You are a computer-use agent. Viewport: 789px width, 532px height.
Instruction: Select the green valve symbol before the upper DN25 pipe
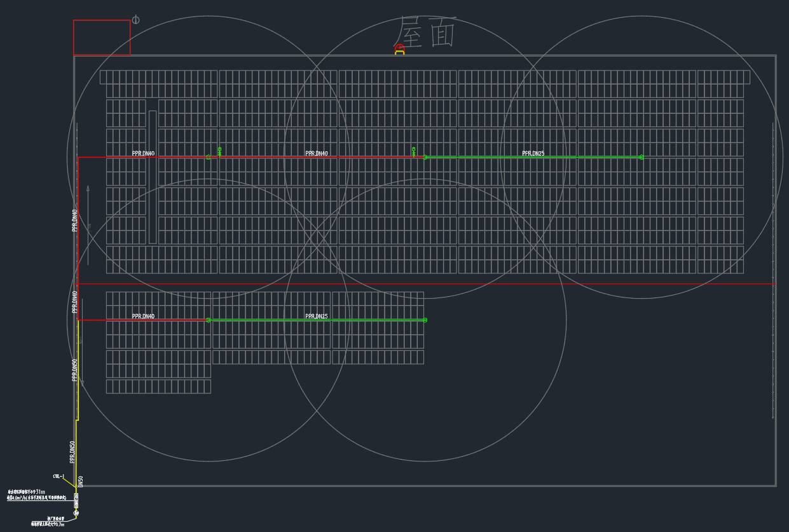(x=414, y=152)
